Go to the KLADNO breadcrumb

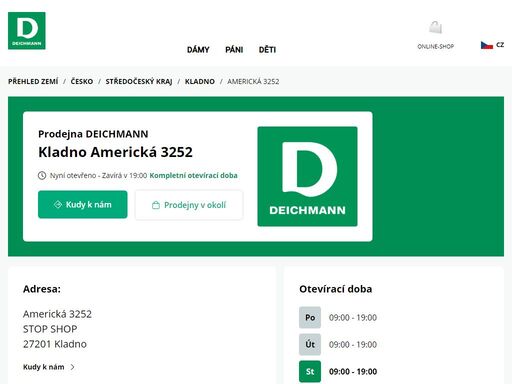click(x=200, y=81)
